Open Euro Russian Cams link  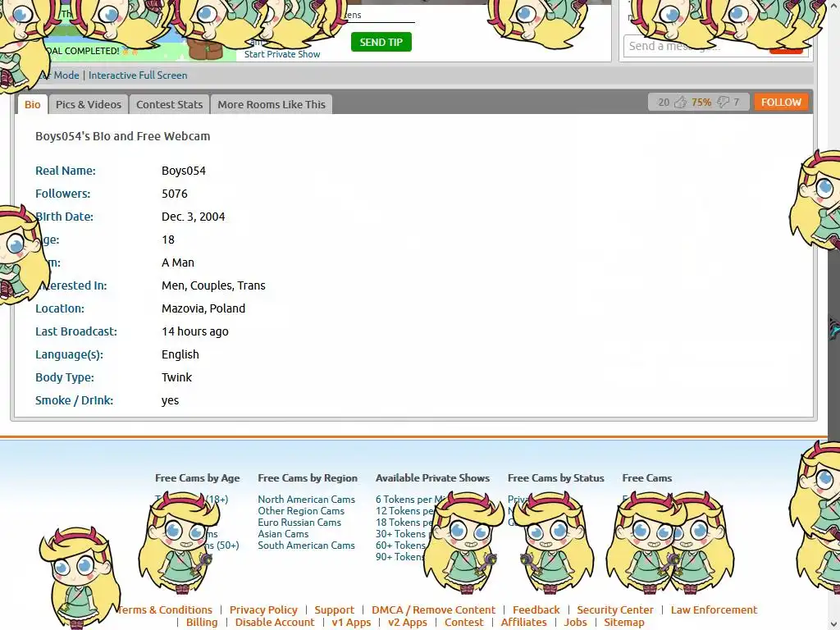299,523
